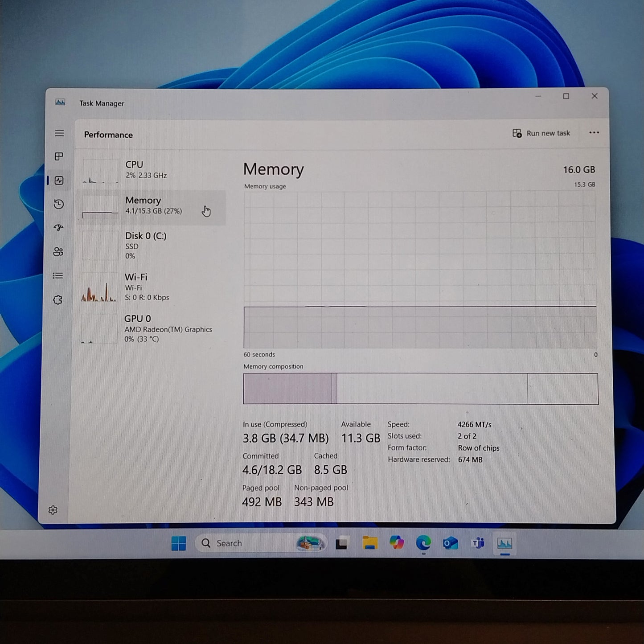Select the Performance page icon
The width and height of the screenshot is (644, 644).
pos(59,180)
